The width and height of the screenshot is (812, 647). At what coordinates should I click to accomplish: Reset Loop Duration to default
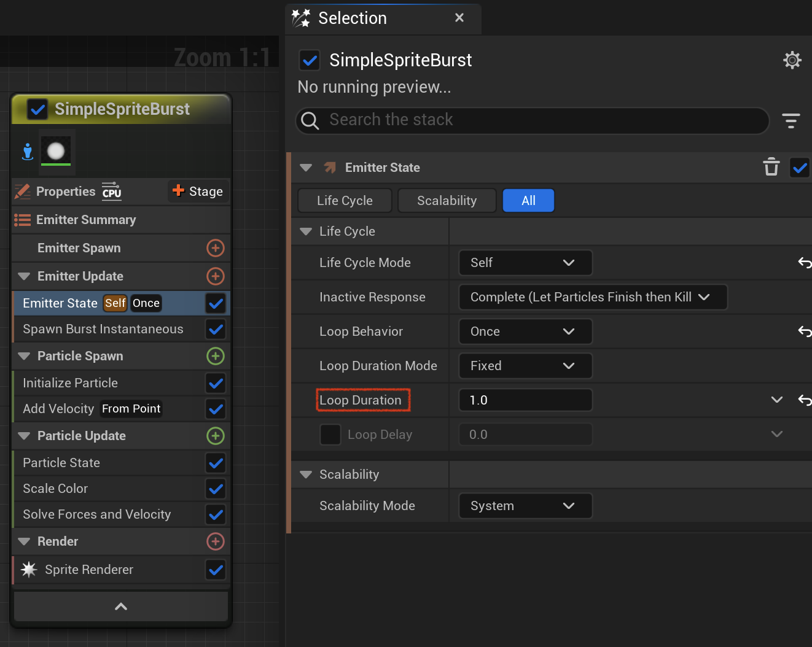pos(805,400)
